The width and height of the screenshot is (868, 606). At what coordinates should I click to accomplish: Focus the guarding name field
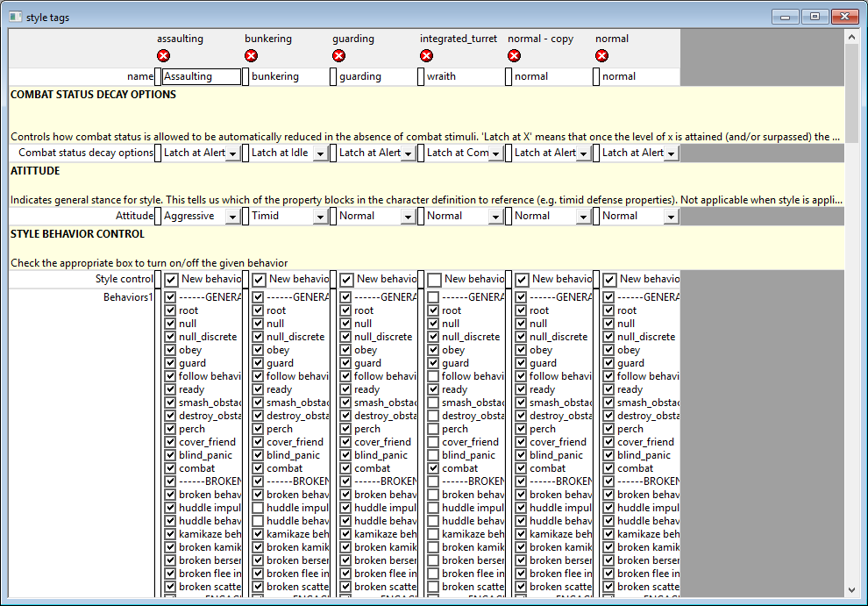(x=377, y=76)
